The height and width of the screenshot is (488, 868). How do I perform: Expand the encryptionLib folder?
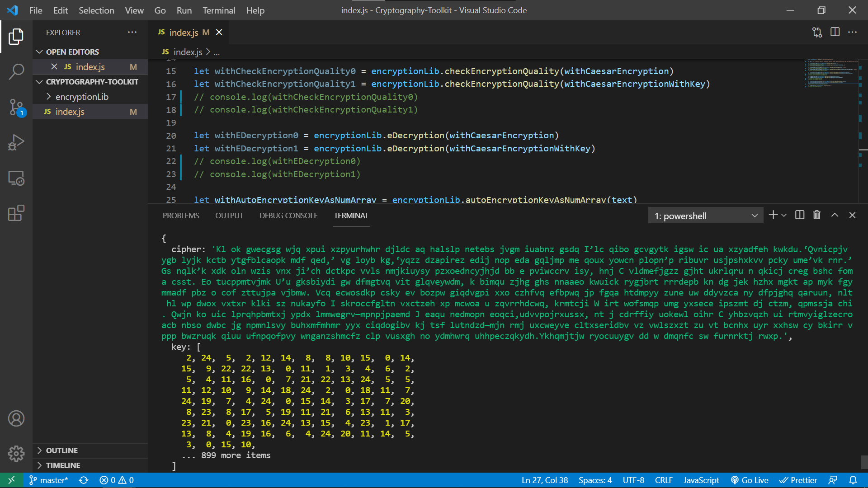(x=82, y=97)
